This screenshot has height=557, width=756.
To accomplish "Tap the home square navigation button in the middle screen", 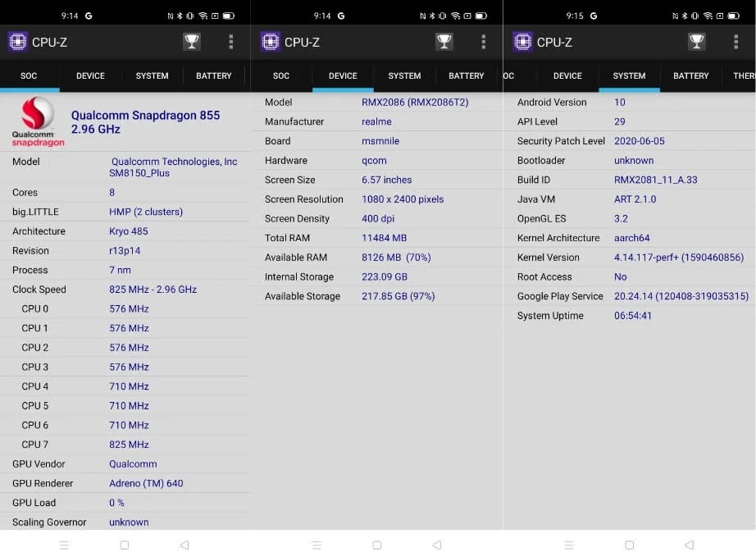I will click(377, 545).
